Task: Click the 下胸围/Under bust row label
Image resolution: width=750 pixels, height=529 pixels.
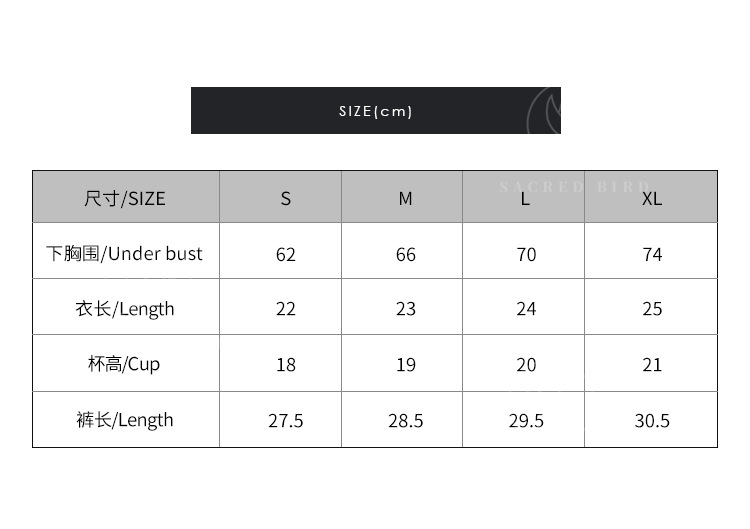Action: [x=125, y=253]
